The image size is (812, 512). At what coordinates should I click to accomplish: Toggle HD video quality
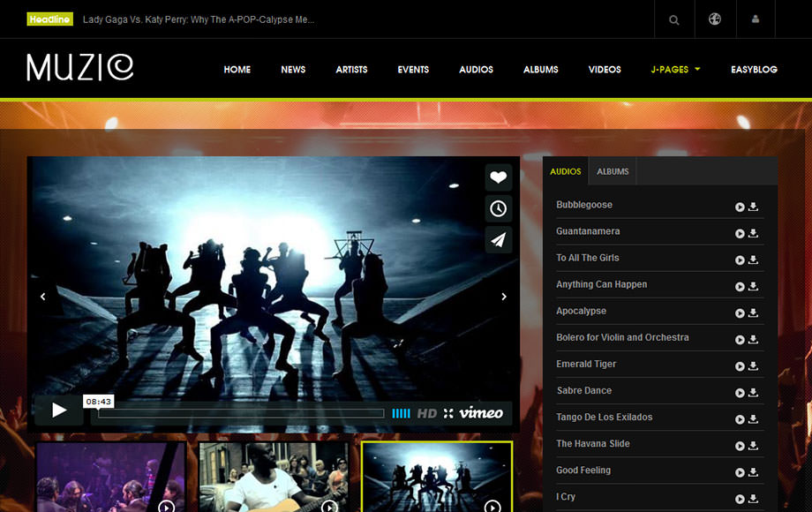point(427,413)
